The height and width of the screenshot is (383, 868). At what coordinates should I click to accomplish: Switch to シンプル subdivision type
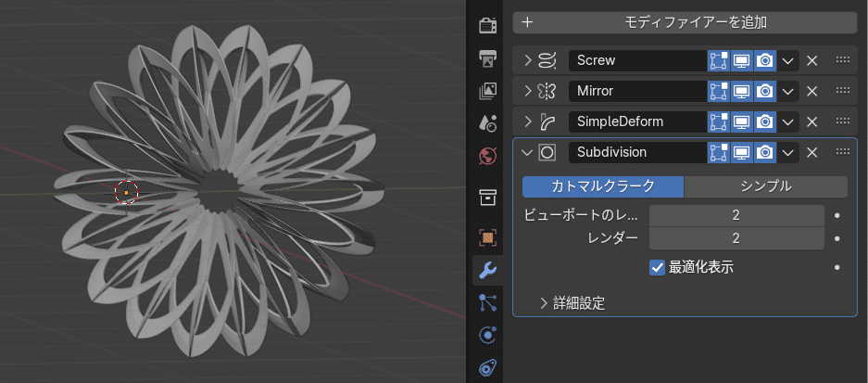(x=766, y=186)
